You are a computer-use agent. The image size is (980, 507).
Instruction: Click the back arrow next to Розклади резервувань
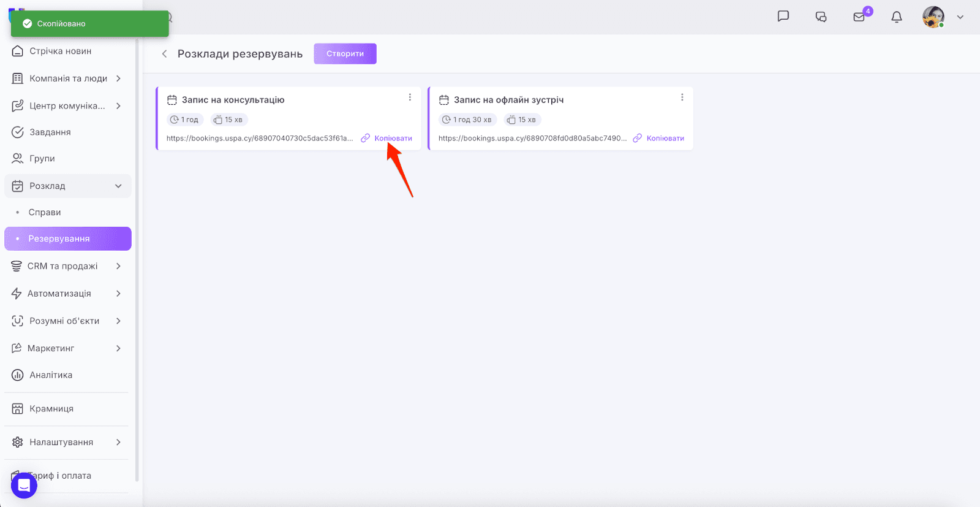click(x=164, y=54)
